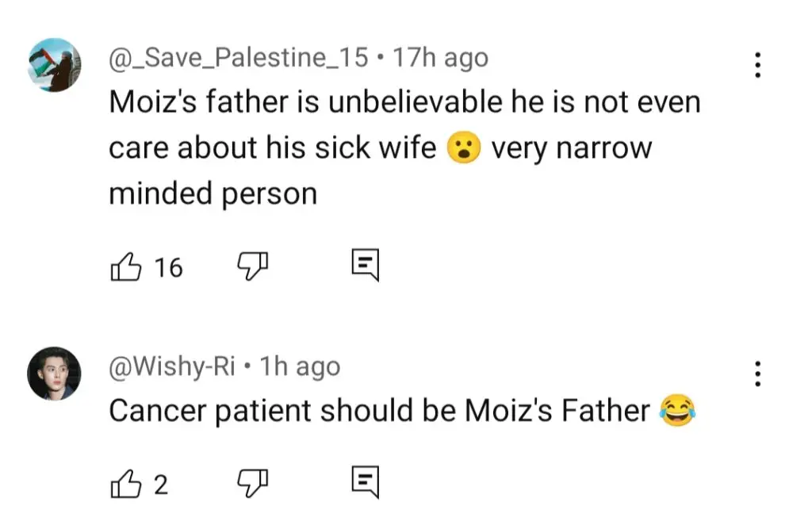The height and width of the screenshot is (529, 812).
Task: Like the comment about Moiz's father being unbelievable
Action: 124,268
